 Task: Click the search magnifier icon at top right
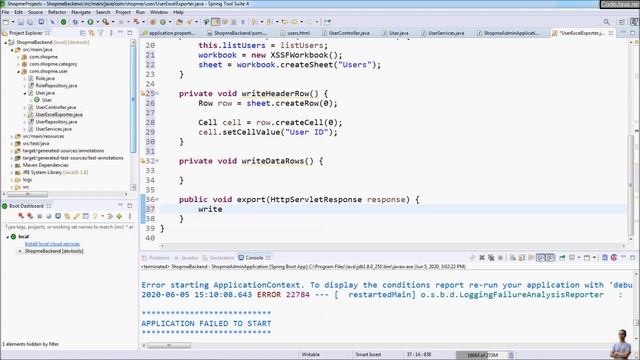[607, 22]
